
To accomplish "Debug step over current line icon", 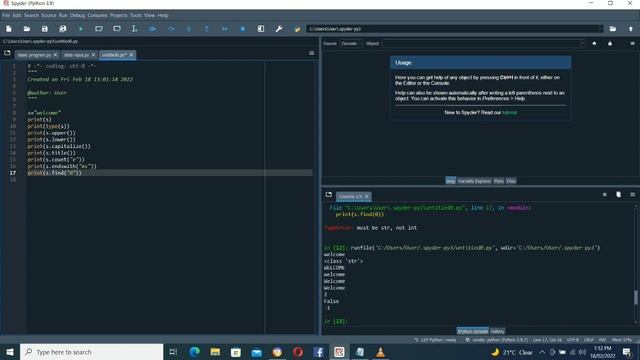I will tap(171, 29).
